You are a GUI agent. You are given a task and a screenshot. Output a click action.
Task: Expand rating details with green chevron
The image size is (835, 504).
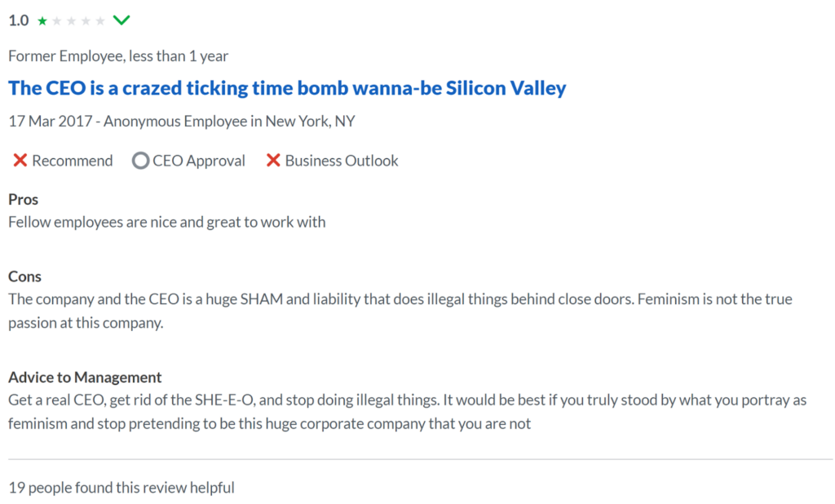[x=121, y=20]
